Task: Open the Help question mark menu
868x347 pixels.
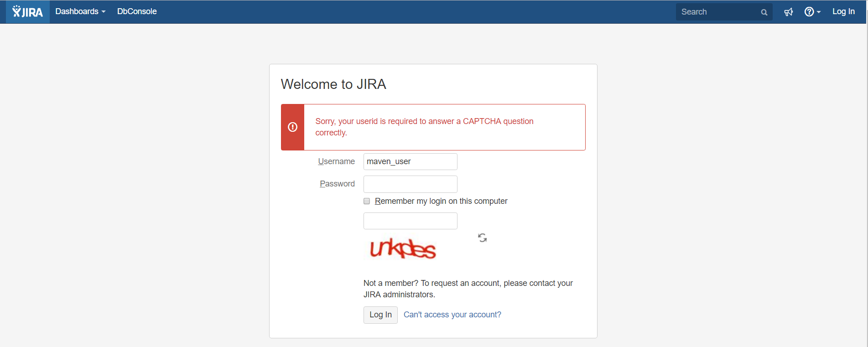Action: point(812,12)
